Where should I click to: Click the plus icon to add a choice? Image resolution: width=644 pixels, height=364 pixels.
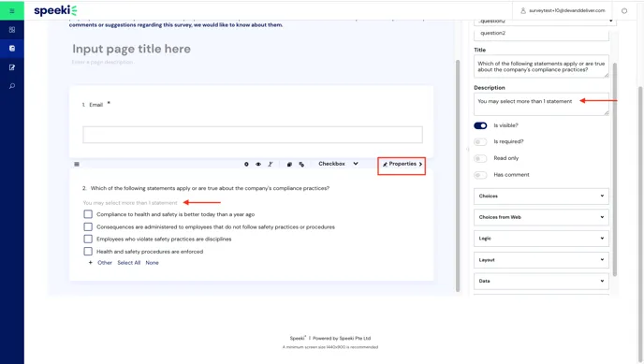coord(91,263)
